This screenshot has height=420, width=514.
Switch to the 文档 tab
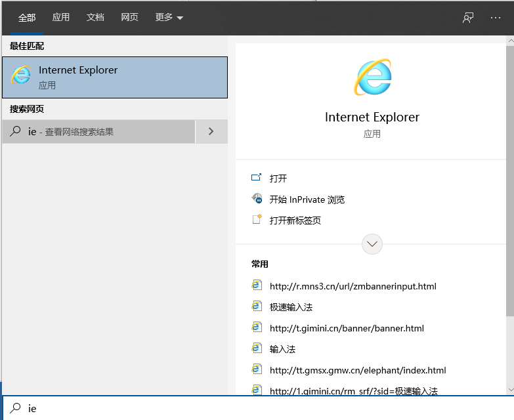(95, 18)
